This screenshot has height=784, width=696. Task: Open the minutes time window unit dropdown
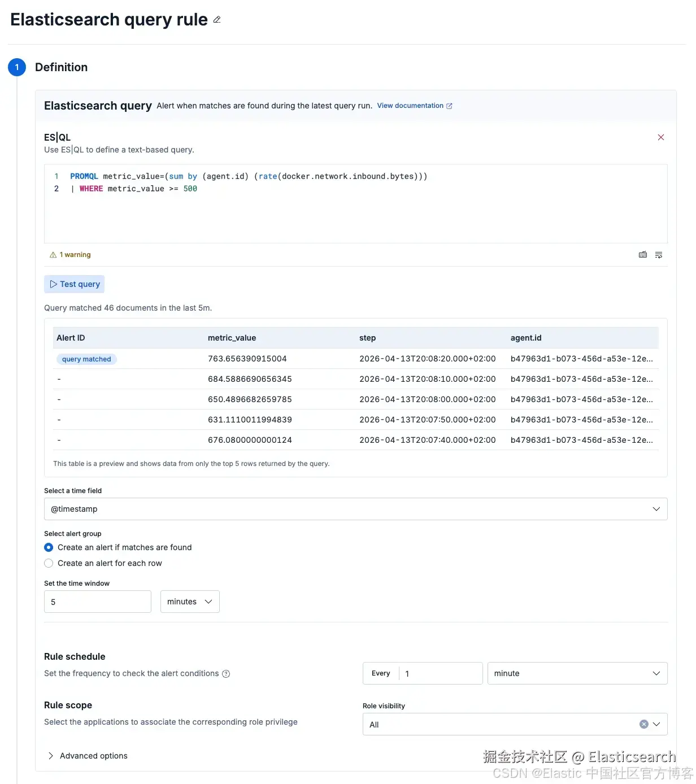[190, 602]
